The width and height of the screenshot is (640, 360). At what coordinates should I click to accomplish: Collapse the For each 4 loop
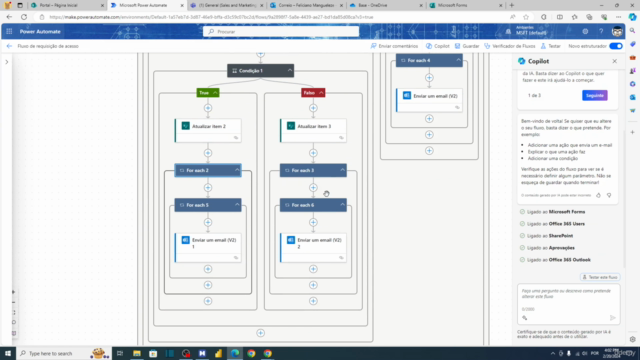point(458,60)
